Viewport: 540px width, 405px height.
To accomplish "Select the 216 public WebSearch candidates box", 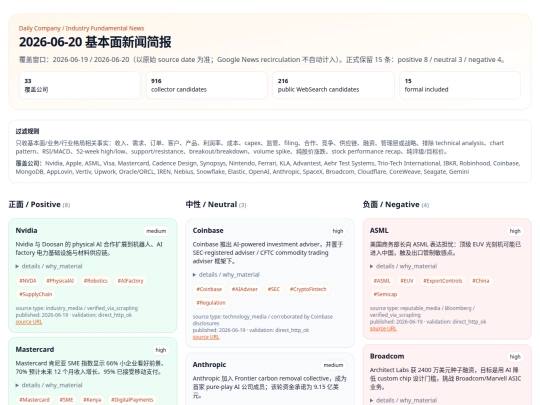I will click(x=333, y=85).
